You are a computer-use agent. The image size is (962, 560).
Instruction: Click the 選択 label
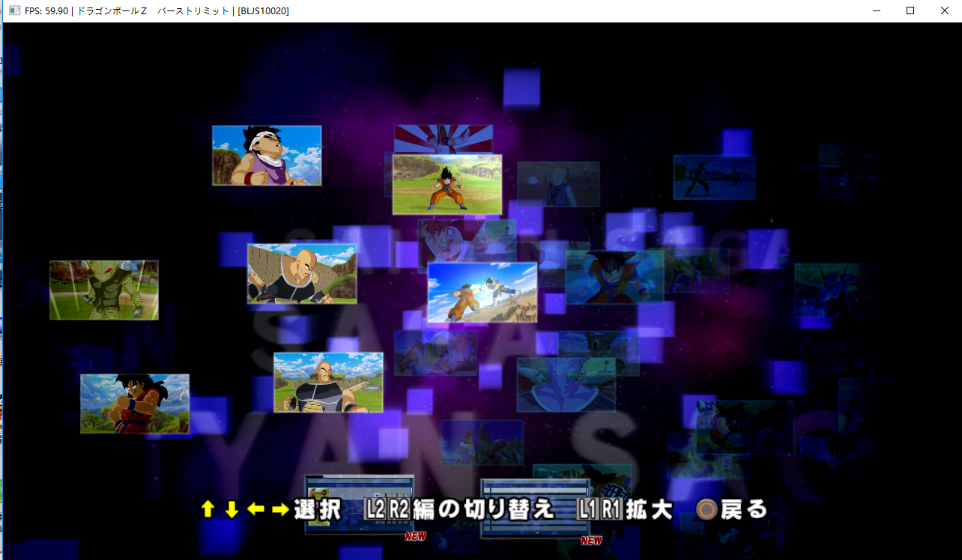pyautogui.click(x=317, y=510)
